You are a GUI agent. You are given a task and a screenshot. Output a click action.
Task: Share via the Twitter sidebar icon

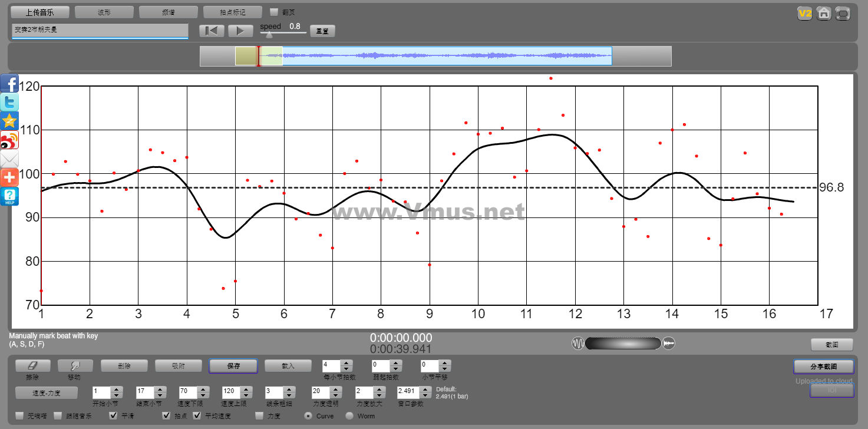pyautogui.click(x=9, y=102)
